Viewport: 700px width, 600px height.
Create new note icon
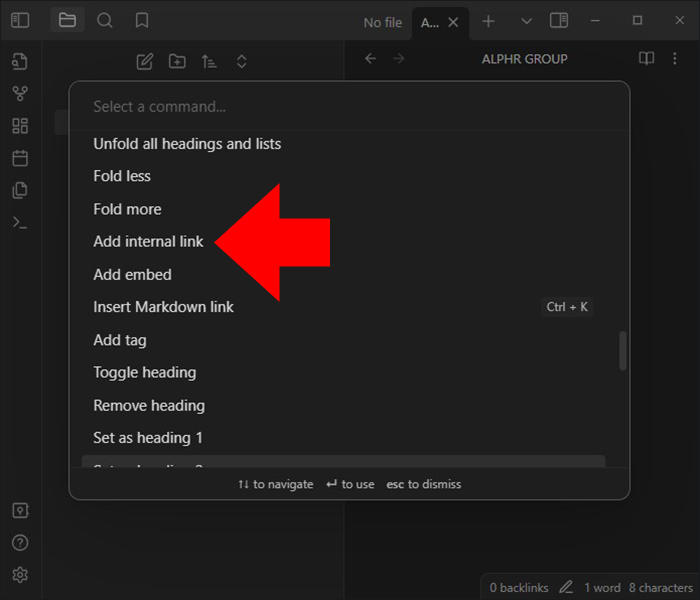point(145,62)
